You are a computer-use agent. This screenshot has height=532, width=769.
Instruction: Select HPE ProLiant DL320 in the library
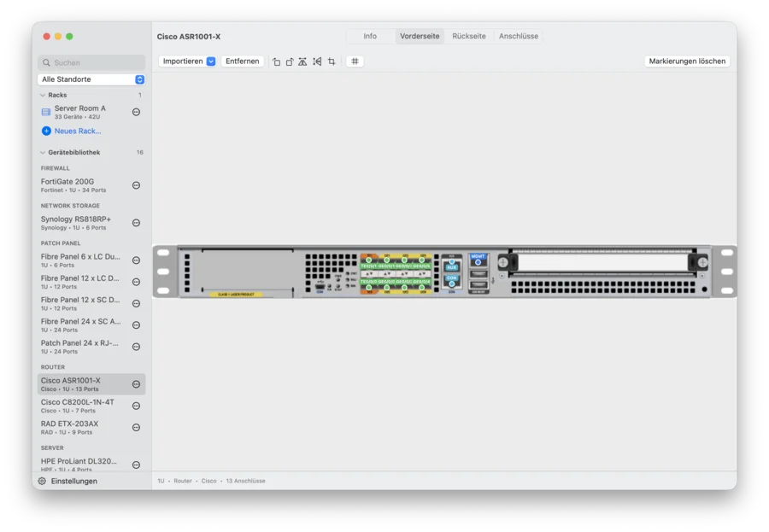[x=91, y=465]
